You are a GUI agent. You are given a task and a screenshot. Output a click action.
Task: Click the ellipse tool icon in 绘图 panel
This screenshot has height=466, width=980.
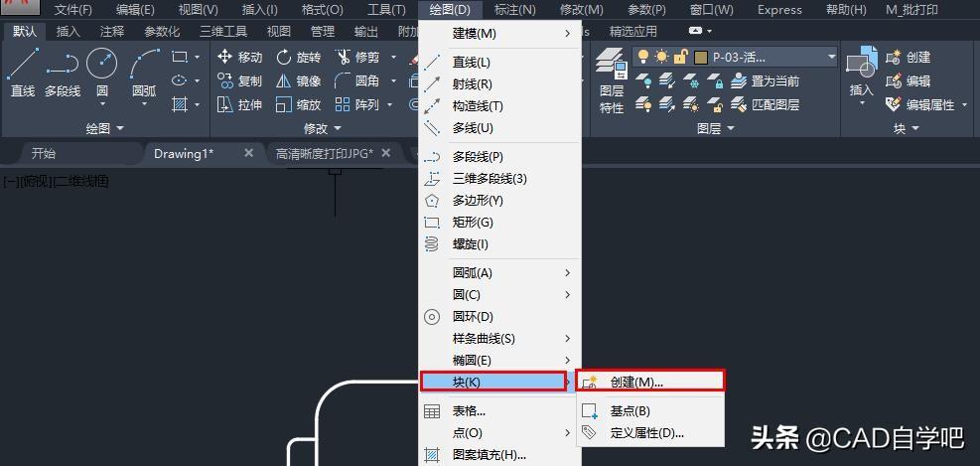tap(180, 80)
